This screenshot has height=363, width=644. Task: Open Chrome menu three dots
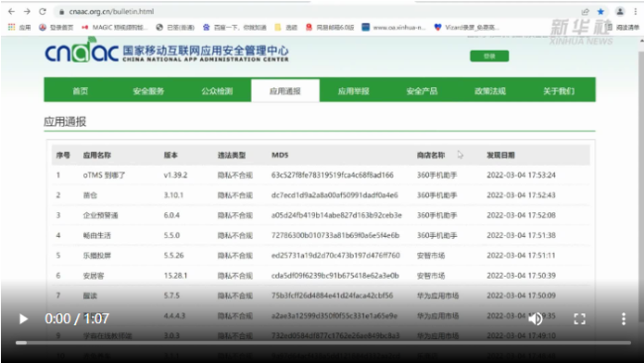[x=635, y=12]
